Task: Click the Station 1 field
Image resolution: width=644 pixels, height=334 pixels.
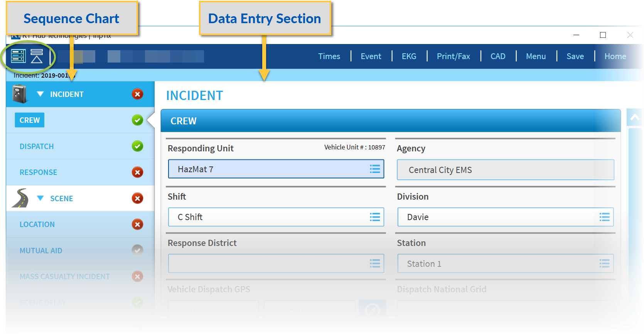Action: click(506, 263)
